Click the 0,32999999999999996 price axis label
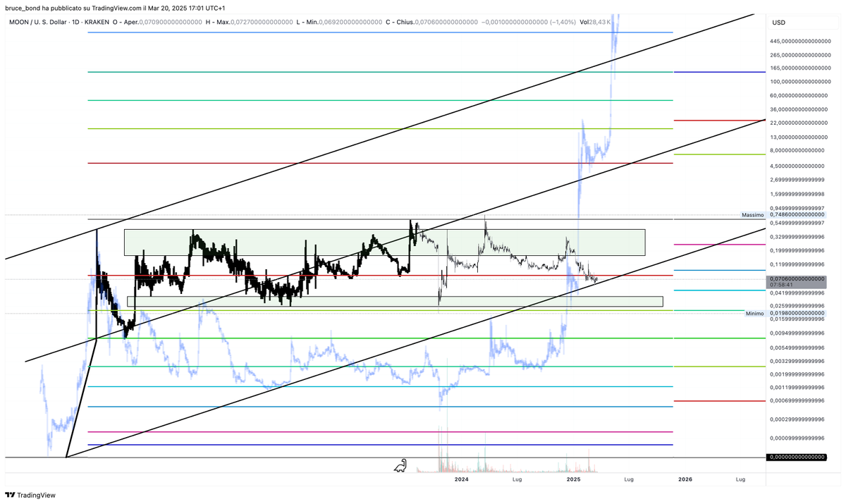Viewport: 846px width, 504px height. (797, 237)
